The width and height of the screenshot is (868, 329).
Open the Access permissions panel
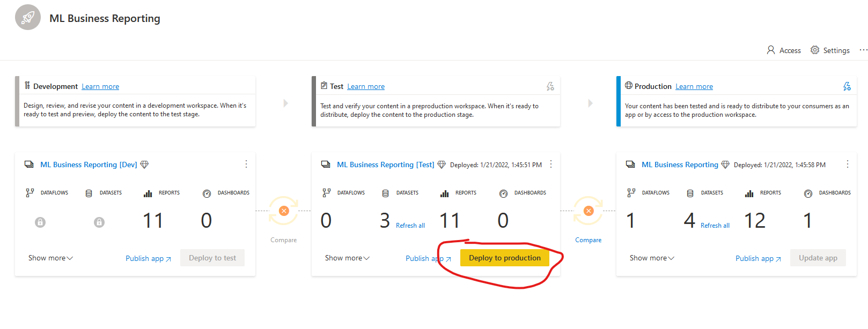(783, 50)
